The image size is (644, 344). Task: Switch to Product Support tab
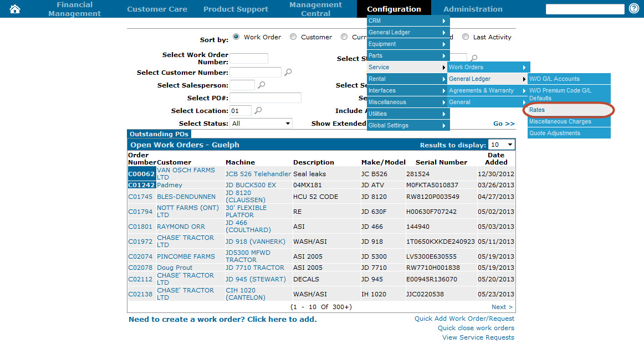click(x=236, y=9)
